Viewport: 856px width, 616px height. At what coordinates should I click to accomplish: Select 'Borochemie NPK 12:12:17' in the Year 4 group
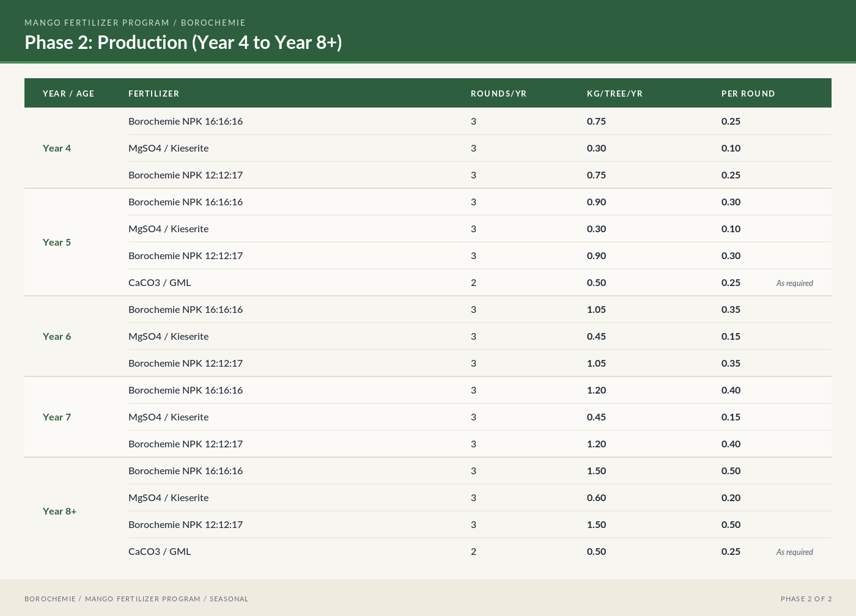point(186,175)
